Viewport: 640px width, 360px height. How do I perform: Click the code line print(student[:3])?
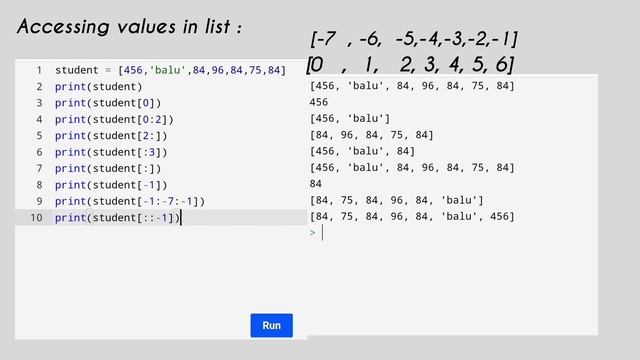click(111, 152)
